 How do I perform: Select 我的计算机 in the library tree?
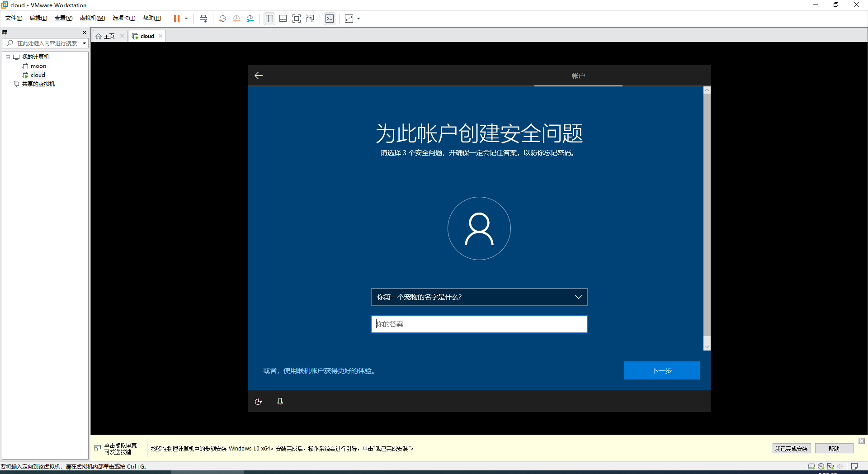[x=36, y=57]
